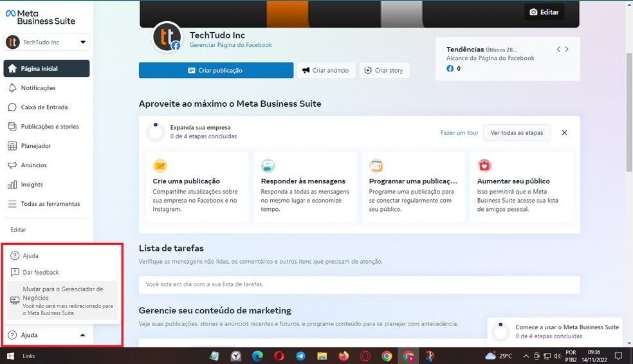The image size is (633, 364).
Task: Open Gerenciar Página do Facebook link
Action: [x=231, y=45]
